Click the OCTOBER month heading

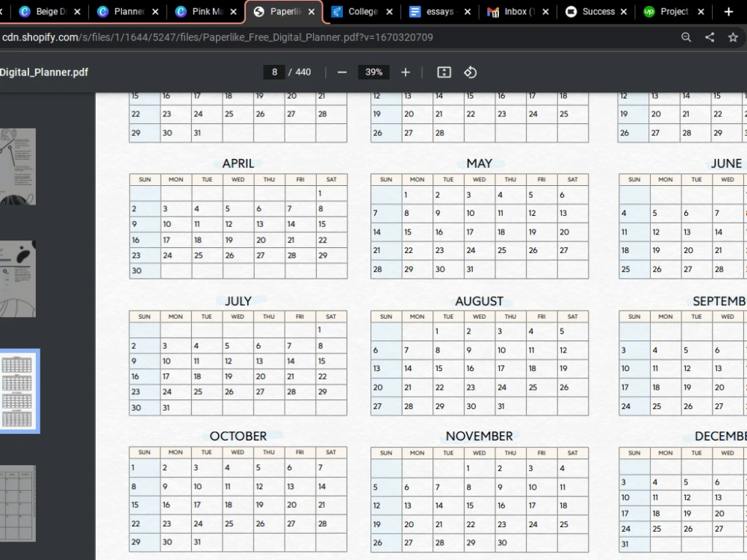(238, 436)
